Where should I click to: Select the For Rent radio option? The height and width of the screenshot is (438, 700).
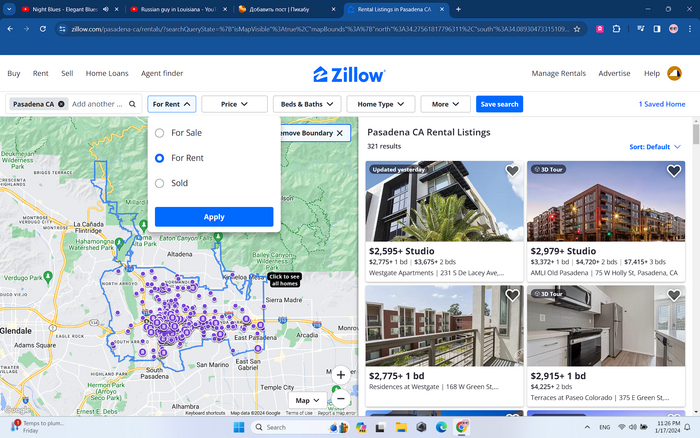[159, 158]
